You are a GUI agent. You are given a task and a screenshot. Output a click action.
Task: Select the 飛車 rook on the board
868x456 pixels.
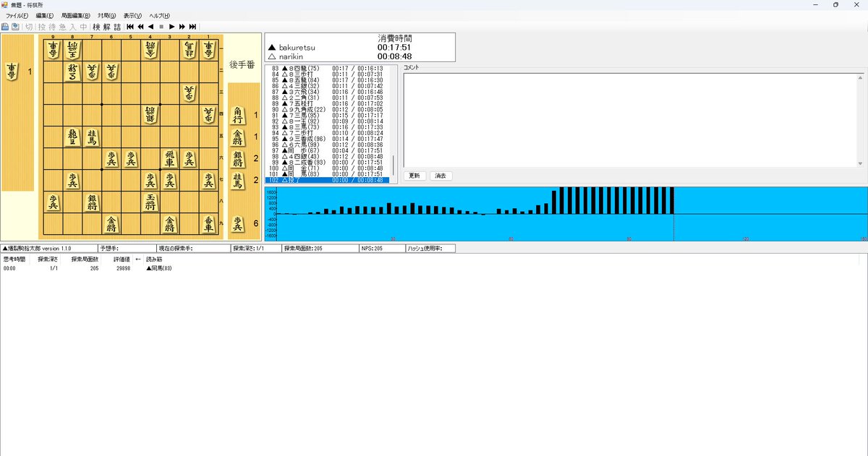pyautogui.click(x=169, y=159)
